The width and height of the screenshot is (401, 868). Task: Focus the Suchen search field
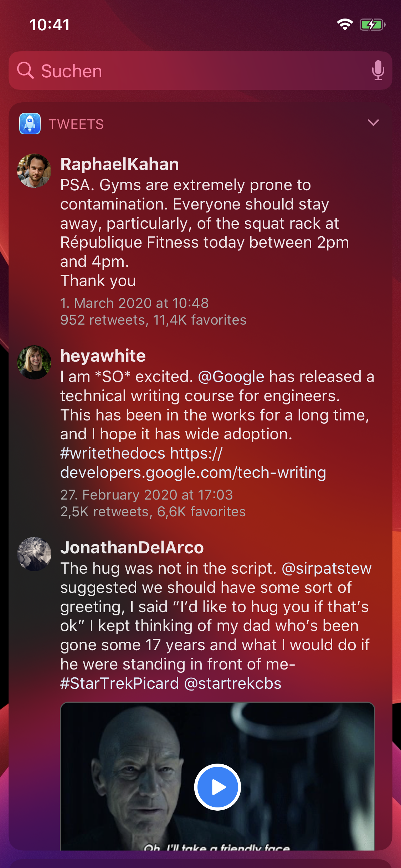[200, 71]
